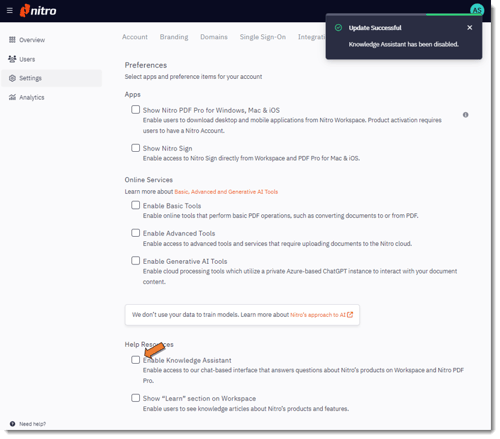The image size is (500, 439).
Task: Enable Generative AI Tools checkbox
Action: click(135, 261)
